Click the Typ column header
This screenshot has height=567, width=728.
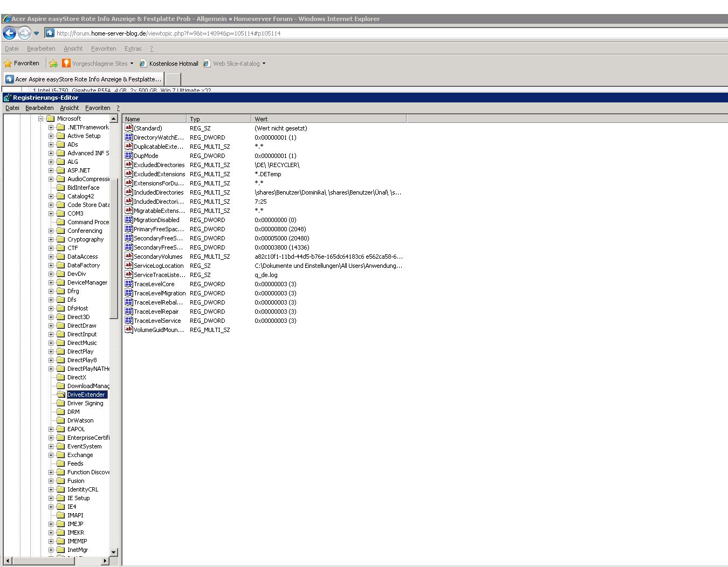[219, 119]
